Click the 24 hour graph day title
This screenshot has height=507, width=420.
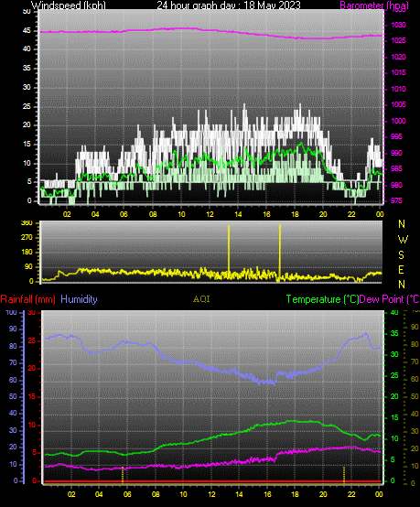(x=229, y=5)
